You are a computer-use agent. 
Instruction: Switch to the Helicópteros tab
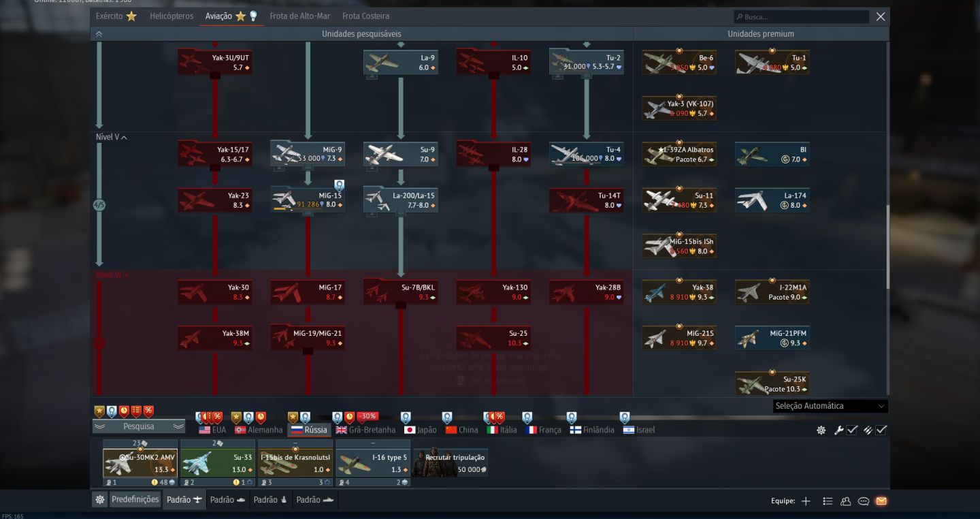pos(171,16)
